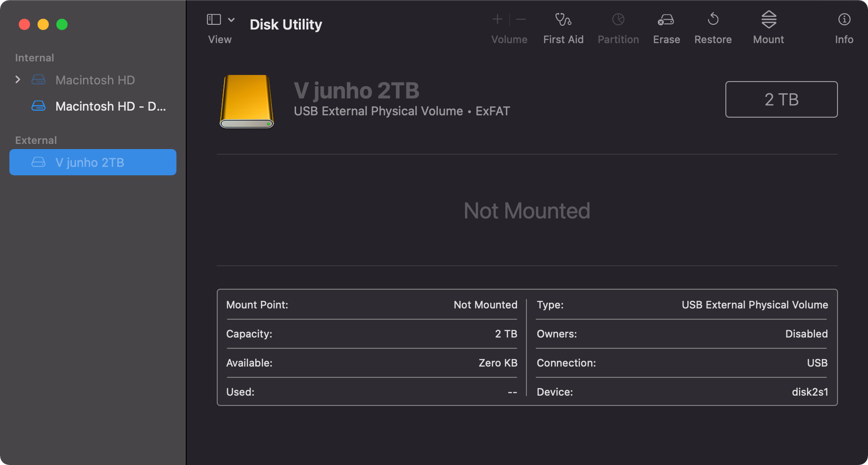Zoom window with green button

click(62, 24)
